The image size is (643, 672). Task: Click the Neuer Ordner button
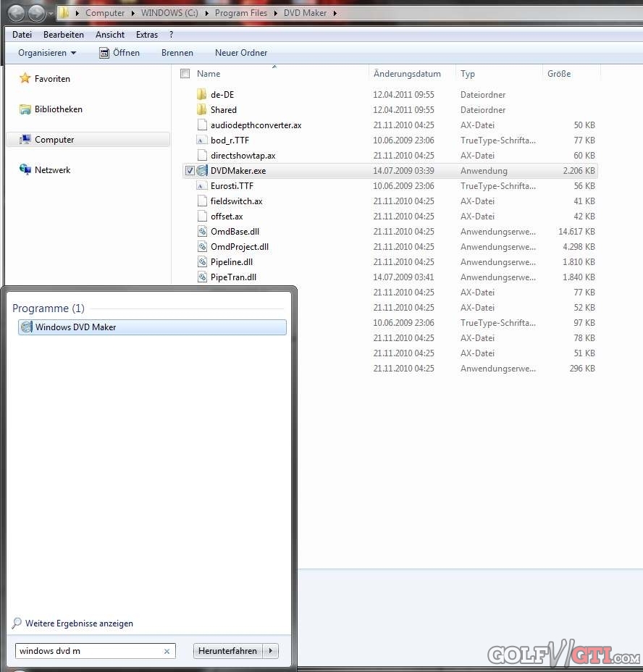pyautogui.click(x=241, y=53)
